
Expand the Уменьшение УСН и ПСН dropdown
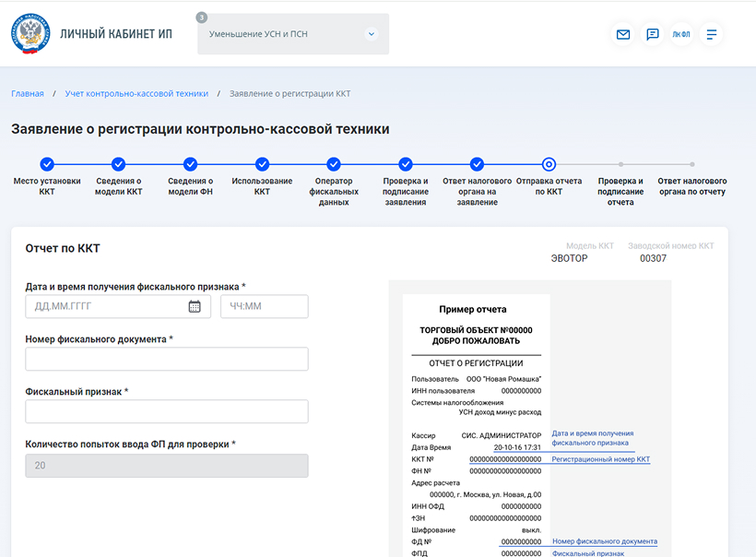click(372, 34)
